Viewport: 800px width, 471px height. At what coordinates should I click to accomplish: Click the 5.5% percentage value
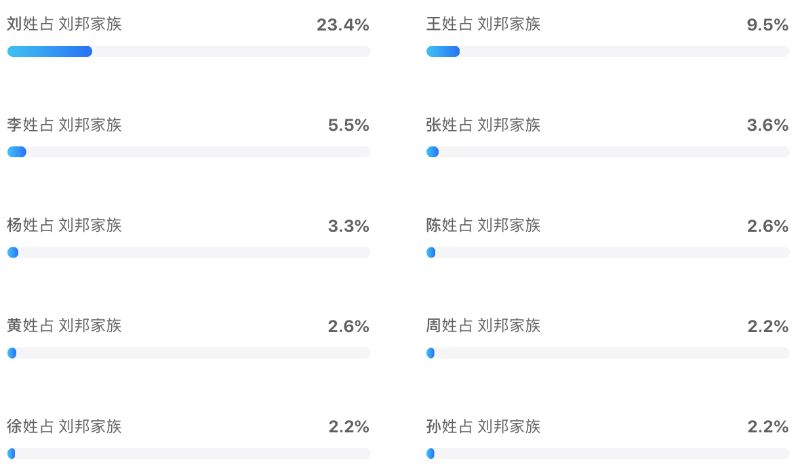tap(348, 125)
